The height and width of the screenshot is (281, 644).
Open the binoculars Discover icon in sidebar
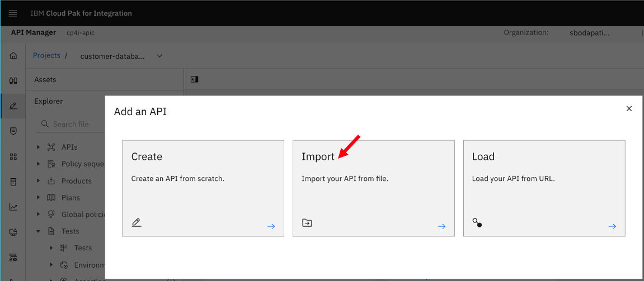click(x=13, y=81)
